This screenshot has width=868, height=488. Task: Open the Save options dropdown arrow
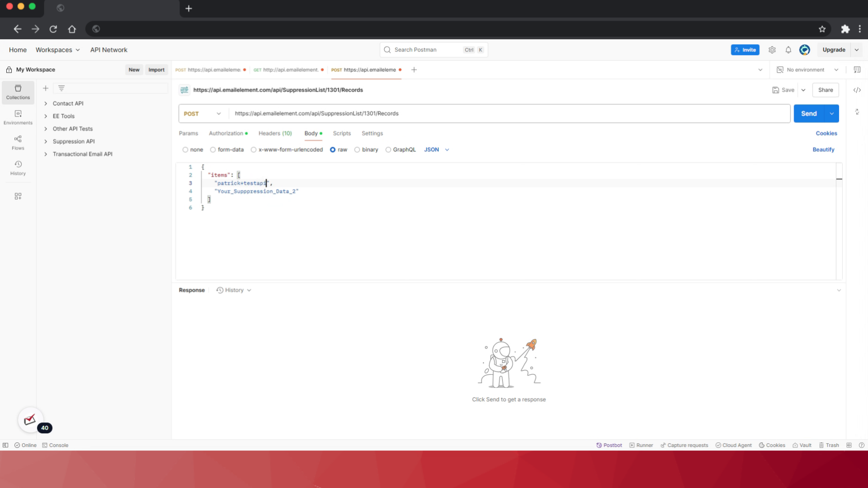pyautogui.click(x=804, y=90)
